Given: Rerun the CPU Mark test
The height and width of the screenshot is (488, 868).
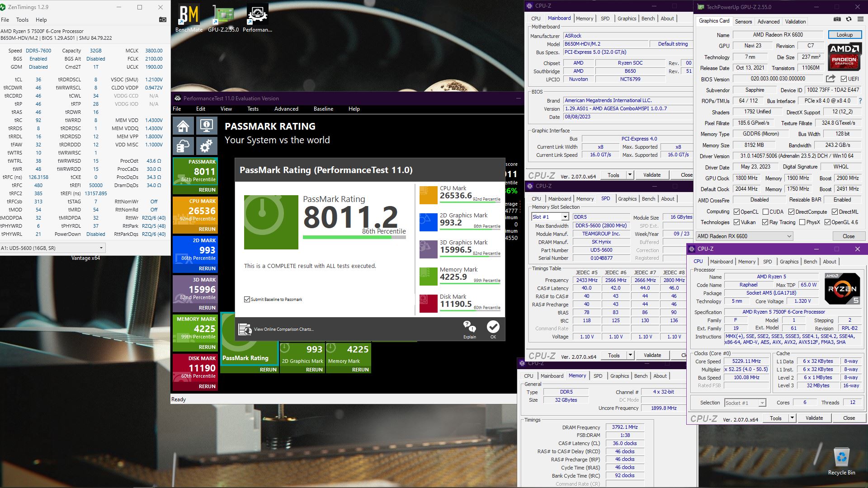Looking at the screenshot, I should 207,229.
